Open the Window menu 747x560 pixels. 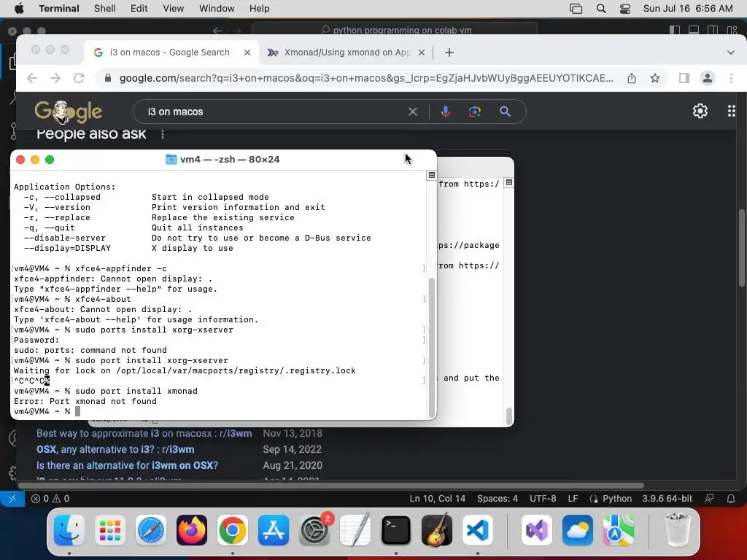tap(216, 8)
